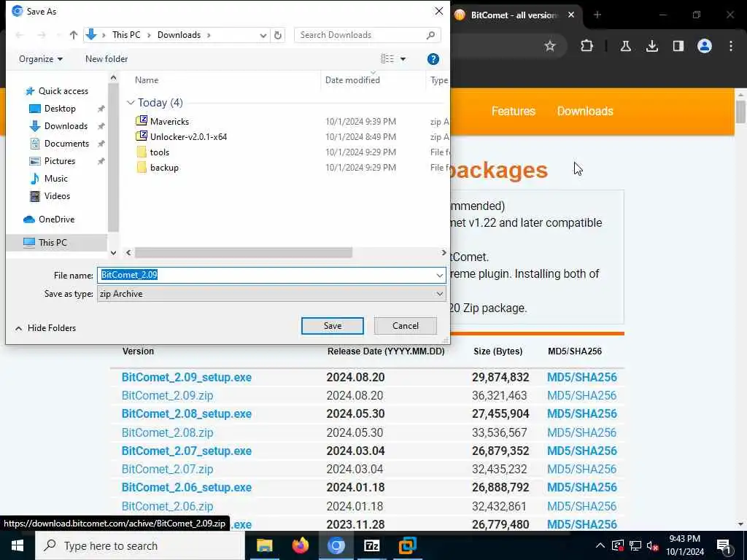
Task: Expand the address bar history dropdown
Action: click(263, 35)
